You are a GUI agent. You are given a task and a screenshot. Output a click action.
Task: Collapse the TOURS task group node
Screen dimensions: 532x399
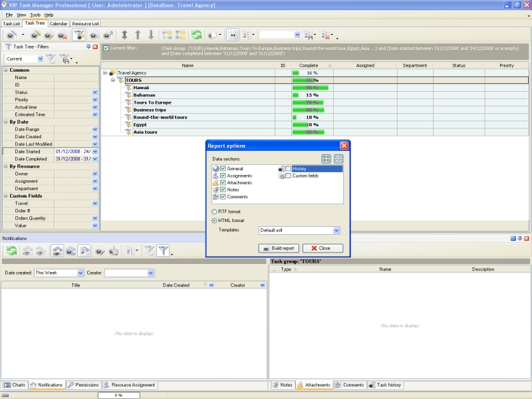112,80
